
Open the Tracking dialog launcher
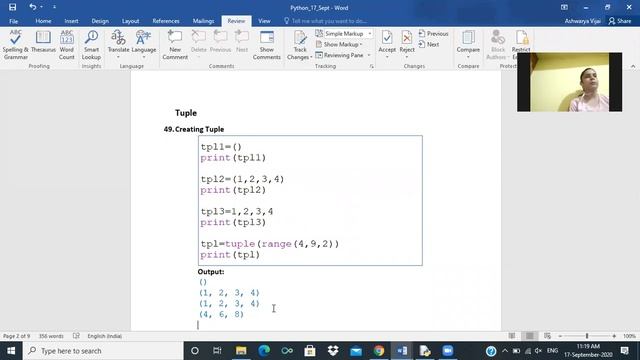click(x=371, y=66)
